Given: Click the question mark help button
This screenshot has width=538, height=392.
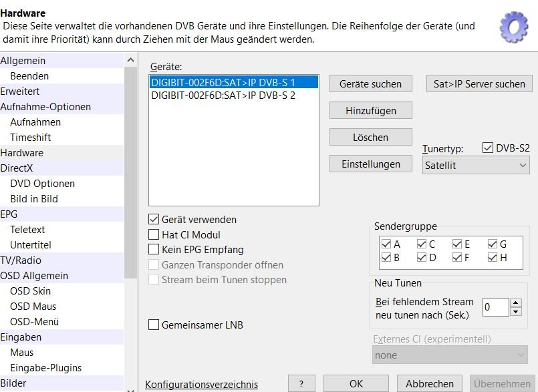Looking at the screenshot, I should coord(301,383).
